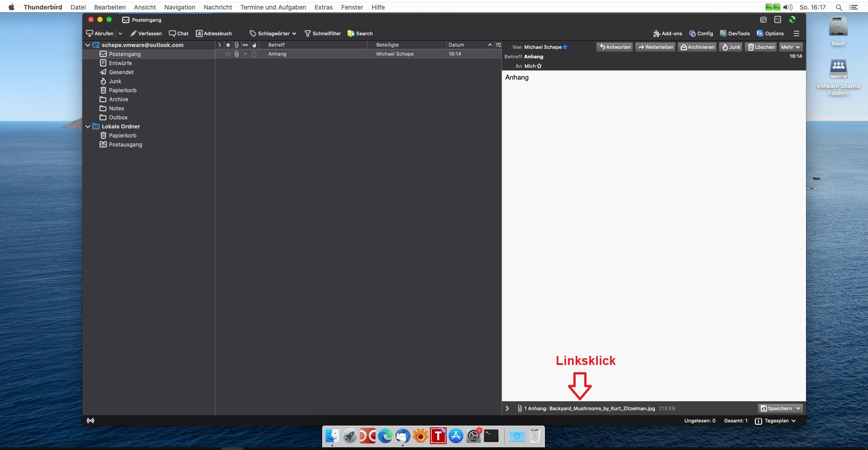Archive the message with Archivieren
The image size is (868, 450).
tap(697, 47)
